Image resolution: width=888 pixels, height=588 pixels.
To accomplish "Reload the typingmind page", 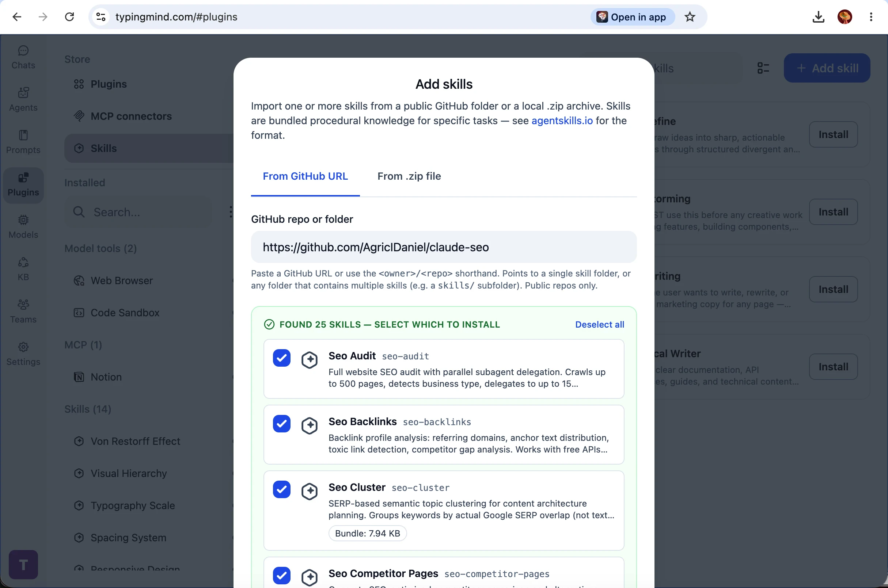I will click(x=69, y=17).
